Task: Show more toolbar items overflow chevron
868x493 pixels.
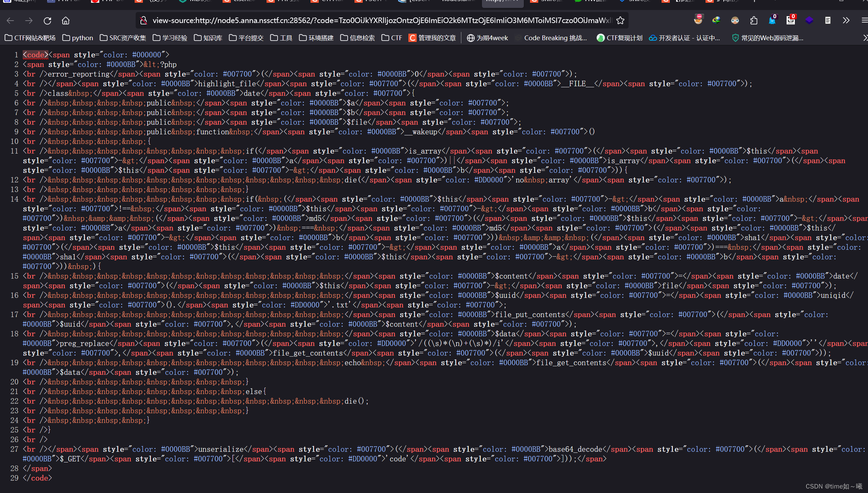Action: (846, 21)
